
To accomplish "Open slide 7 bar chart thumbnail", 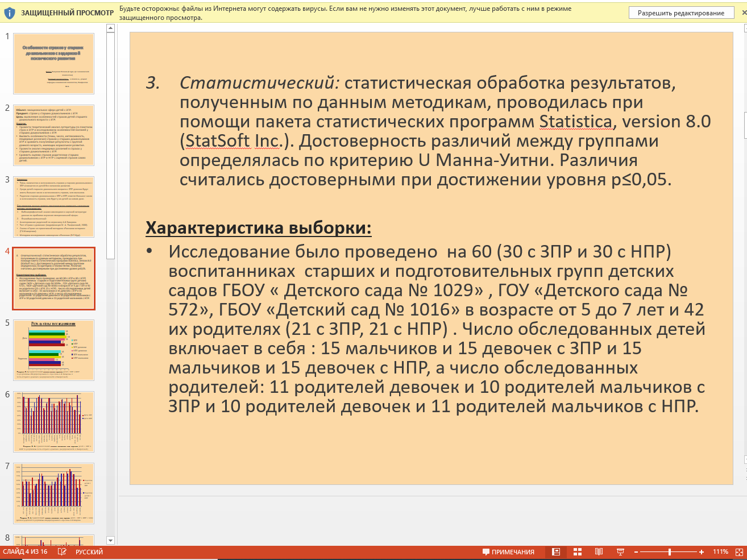I will 53,493.
